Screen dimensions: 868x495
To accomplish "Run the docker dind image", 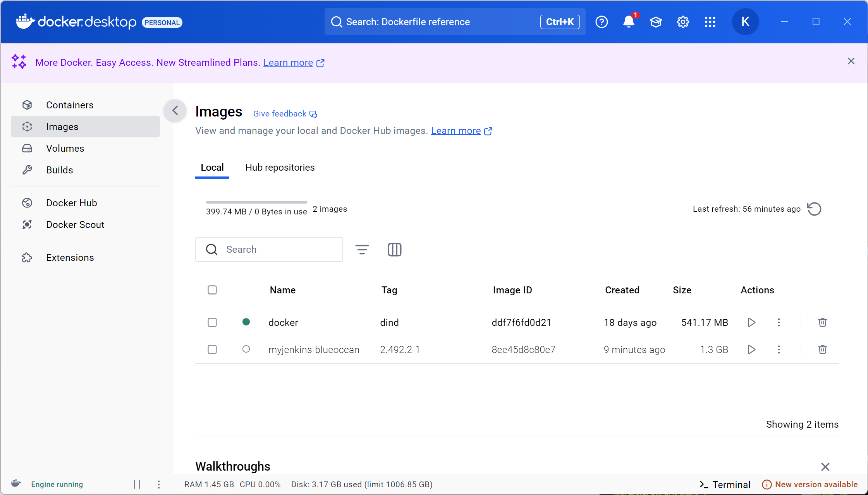I will point(751,322).
